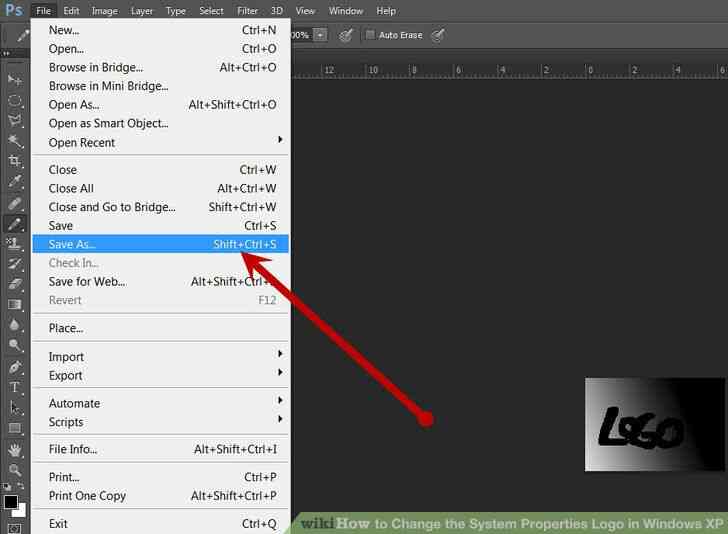Open the Edit menu
728x534 pixels.
pos(71,11)
